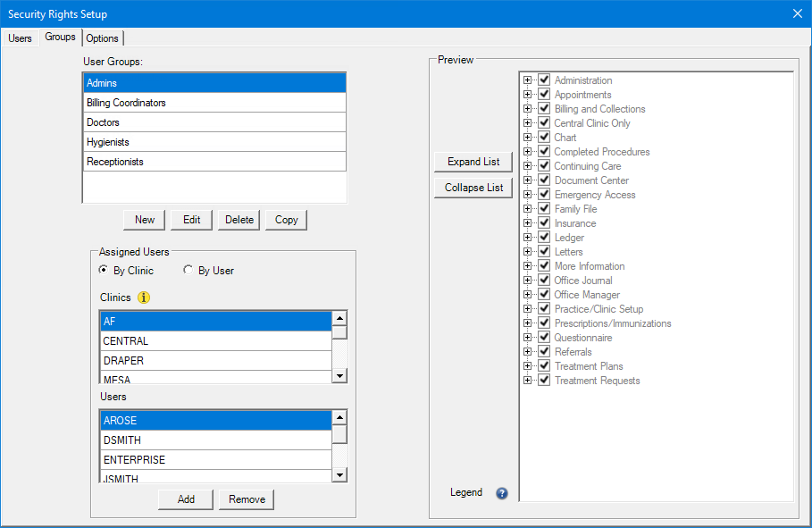The width and height of the screenshot is (812, 528).
Task: Uncheck the Administration checkbox
Action: pos(544,80)
